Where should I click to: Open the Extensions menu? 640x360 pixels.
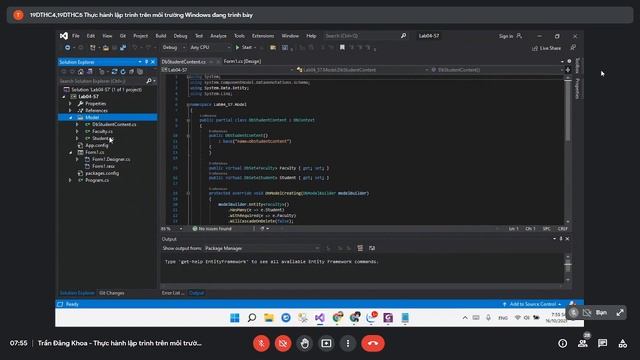tap(263, 36)
